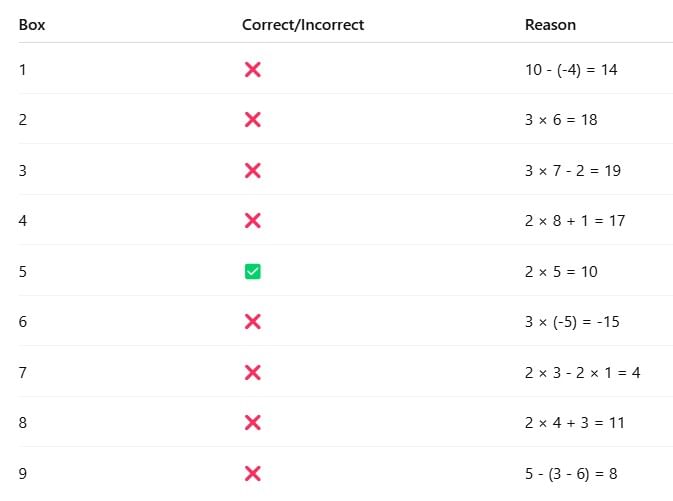The width and height of the screenshot is (673, 501).
Task: Click the incorrect mark for Box 4
Action: click(x=252, y=220)
